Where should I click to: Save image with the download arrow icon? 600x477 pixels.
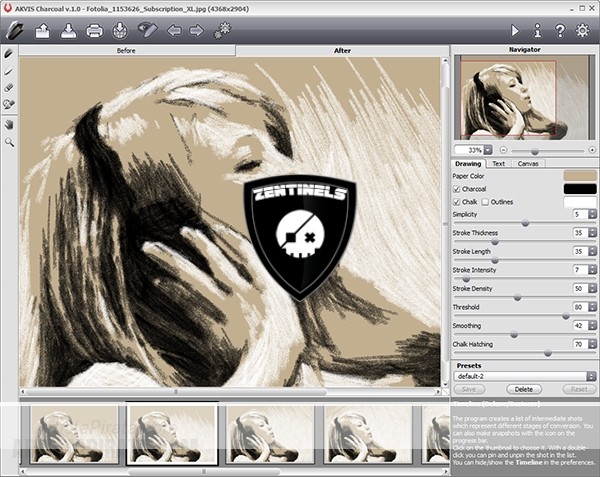tap(68, 31)
